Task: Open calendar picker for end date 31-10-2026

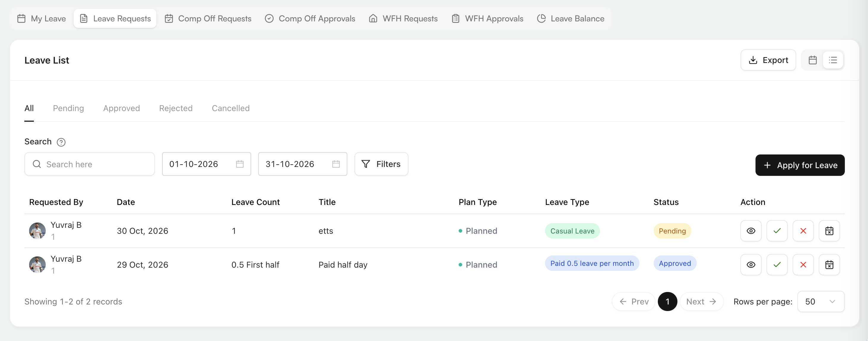Action: 336,164
